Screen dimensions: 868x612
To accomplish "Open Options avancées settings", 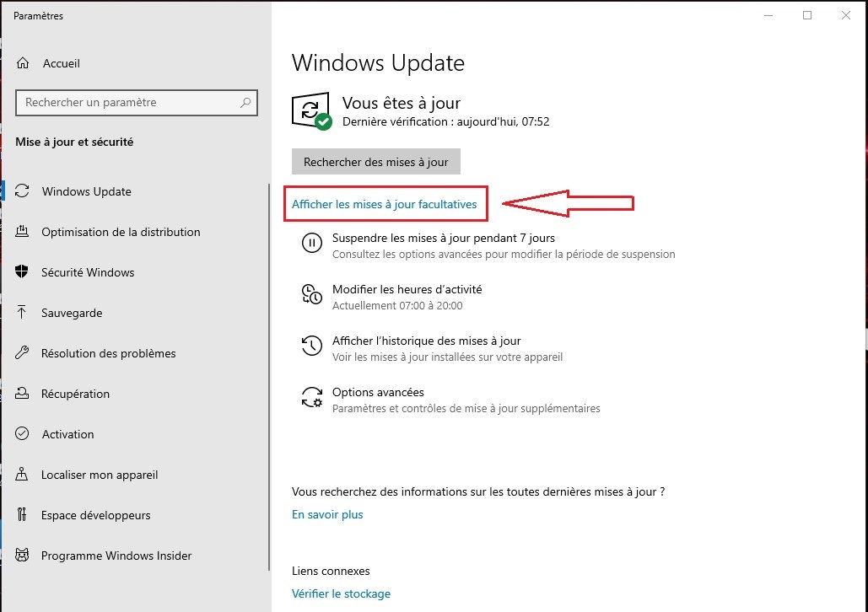I will click(378, 392).
